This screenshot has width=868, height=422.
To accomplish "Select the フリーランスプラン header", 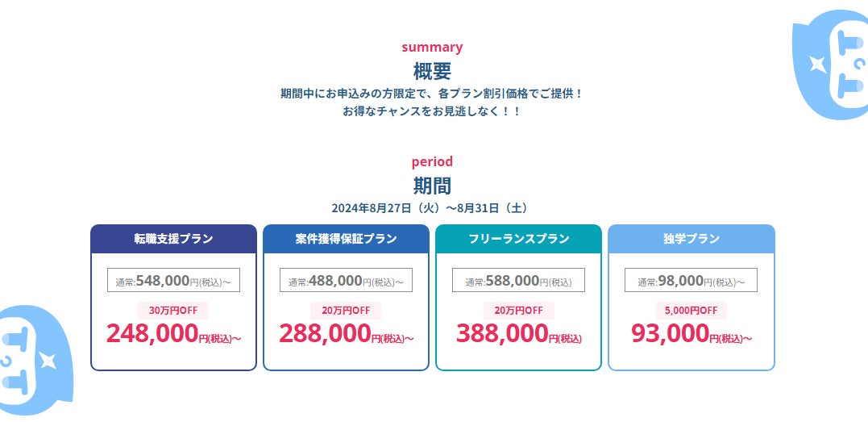I will point(518,239).
